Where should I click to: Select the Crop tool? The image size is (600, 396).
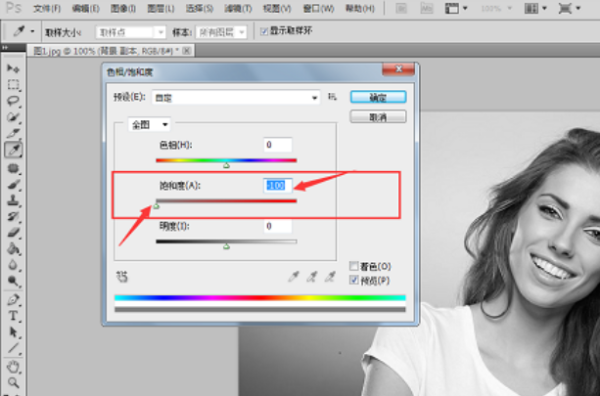pyautogui.click(x=13, y=133)
